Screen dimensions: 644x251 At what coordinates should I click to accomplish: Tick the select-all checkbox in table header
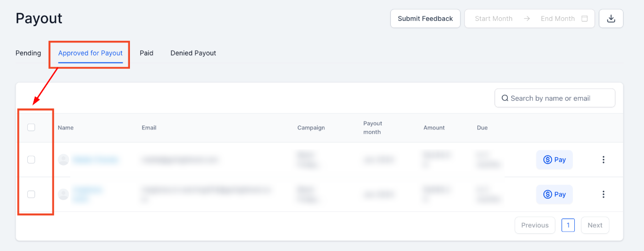click(x=31, y=127)
